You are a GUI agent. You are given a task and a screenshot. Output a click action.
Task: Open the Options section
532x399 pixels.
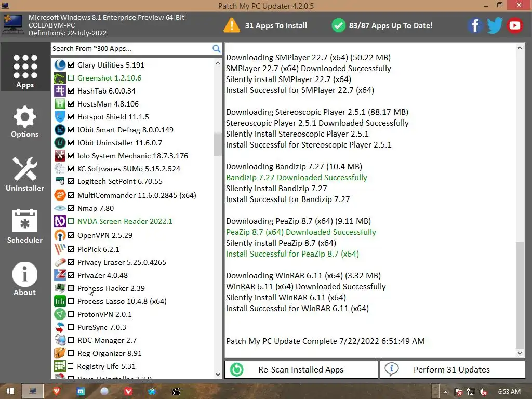25,122
